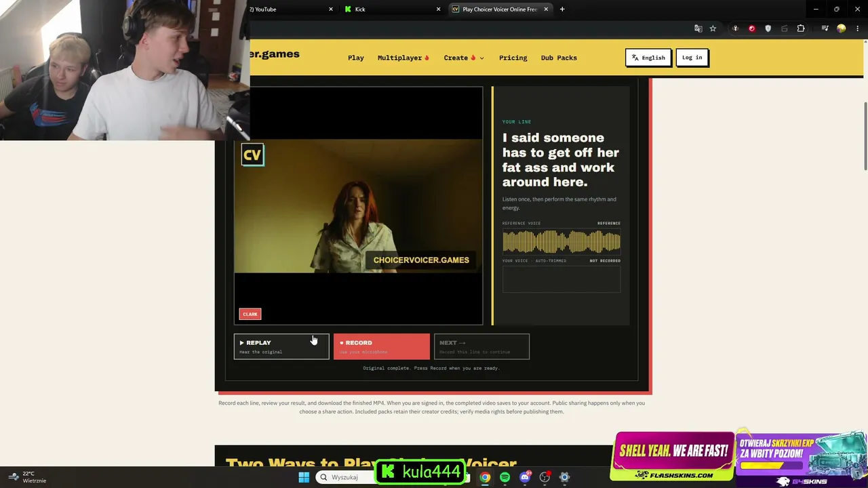Open the Dub Packs nav link
The width and height of the screenshot is (868, 488).
pos(559,58)
